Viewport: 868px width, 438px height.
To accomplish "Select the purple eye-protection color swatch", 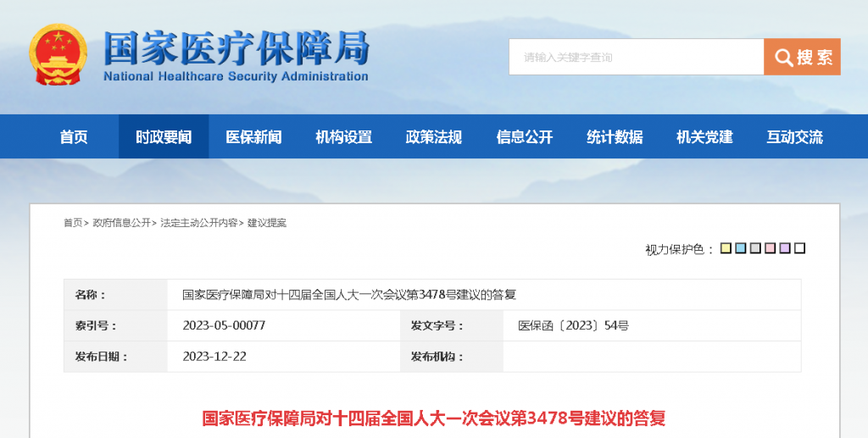I will click(785, 248).
